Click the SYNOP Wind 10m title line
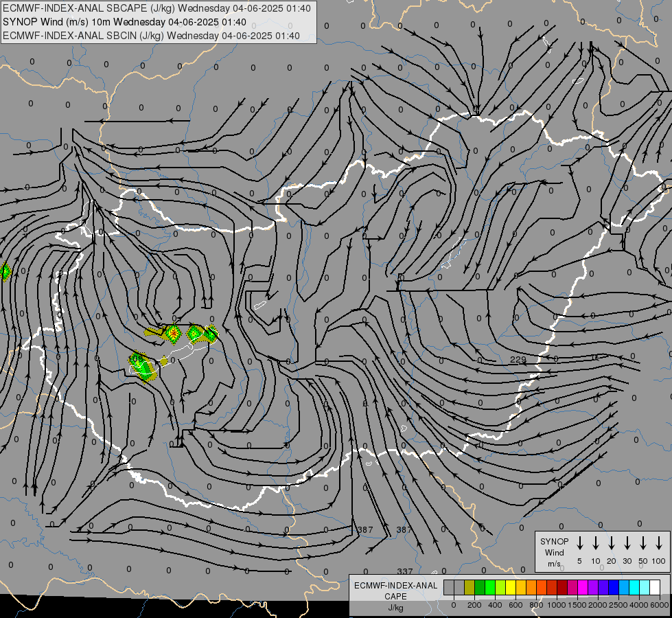The height and width of the screenshot is (618, 672). click(124, 22)
